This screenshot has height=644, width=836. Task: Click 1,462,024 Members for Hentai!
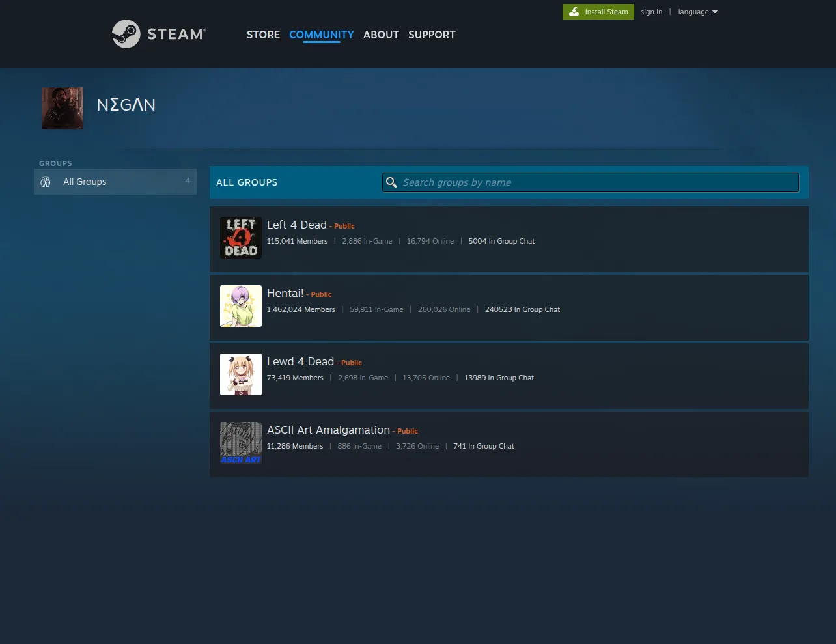pyautogui.click(x=301, y=309)
